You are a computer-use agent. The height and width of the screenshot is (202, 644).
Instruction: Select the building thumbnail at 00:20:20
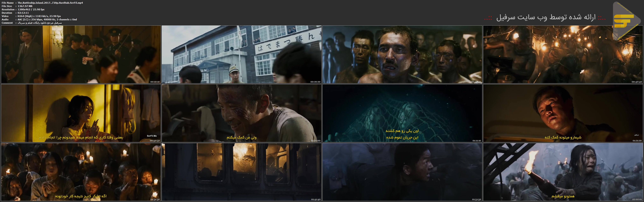coord(242,54)
